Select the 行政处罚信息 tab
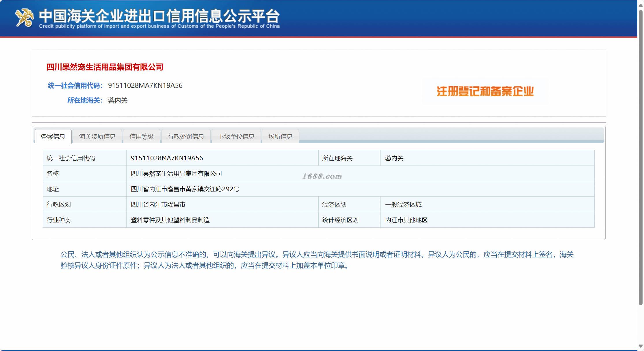This screenshot has height=351, width=644. (x=186, y=136)
